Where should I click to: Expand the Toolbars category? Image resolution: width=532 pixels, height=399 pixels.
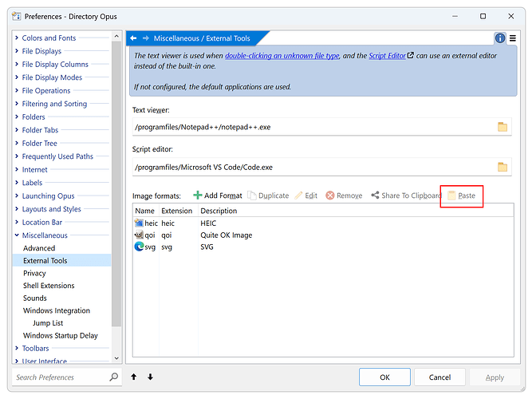17,349
